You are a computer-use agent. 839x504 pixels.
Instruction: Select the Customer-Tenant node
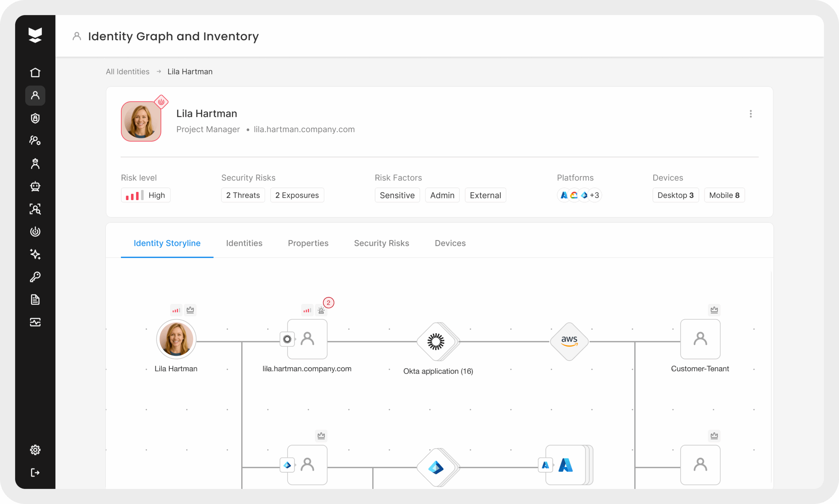click(700, 339)
